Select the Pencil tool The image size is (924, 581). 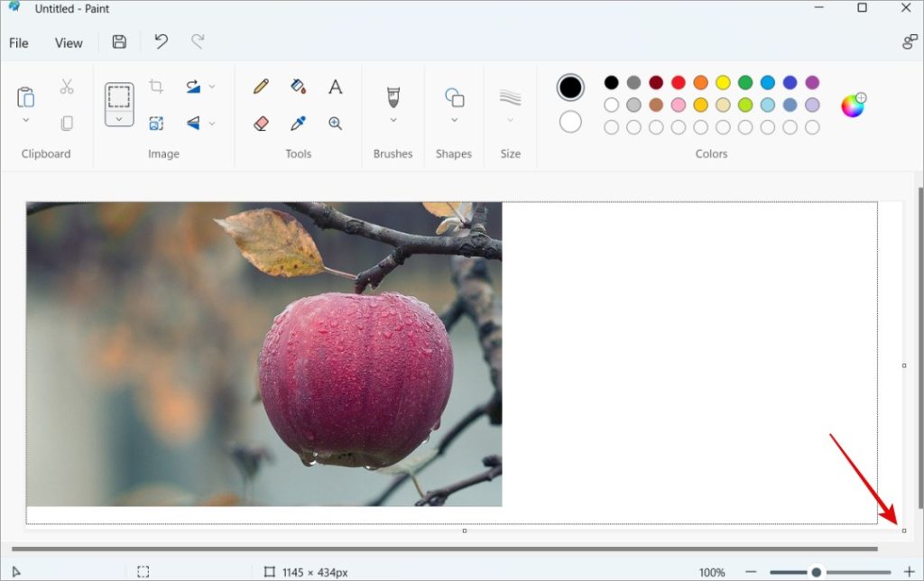point(262,87)
